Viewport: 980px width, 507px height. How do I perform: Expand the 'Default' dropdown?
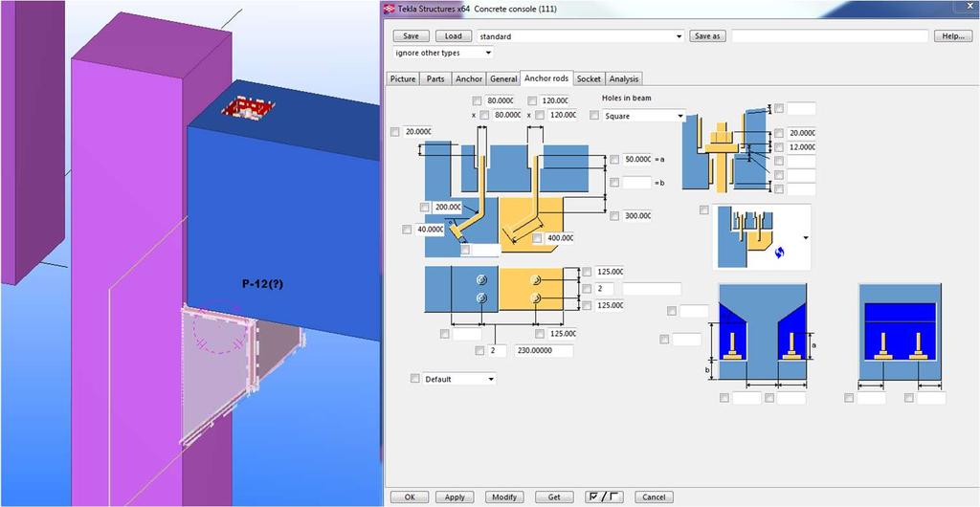459,379
